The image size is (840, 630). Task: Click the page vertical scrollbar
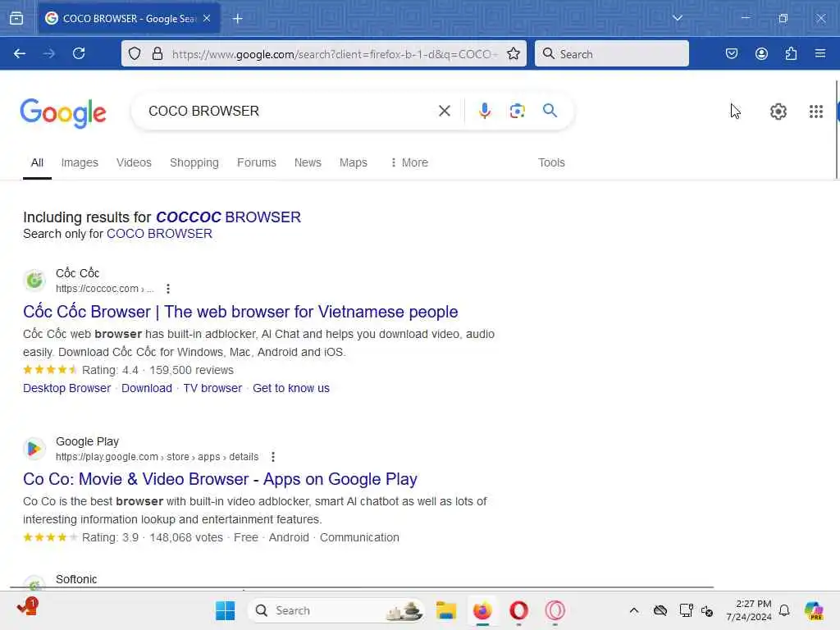coord(837,130)
